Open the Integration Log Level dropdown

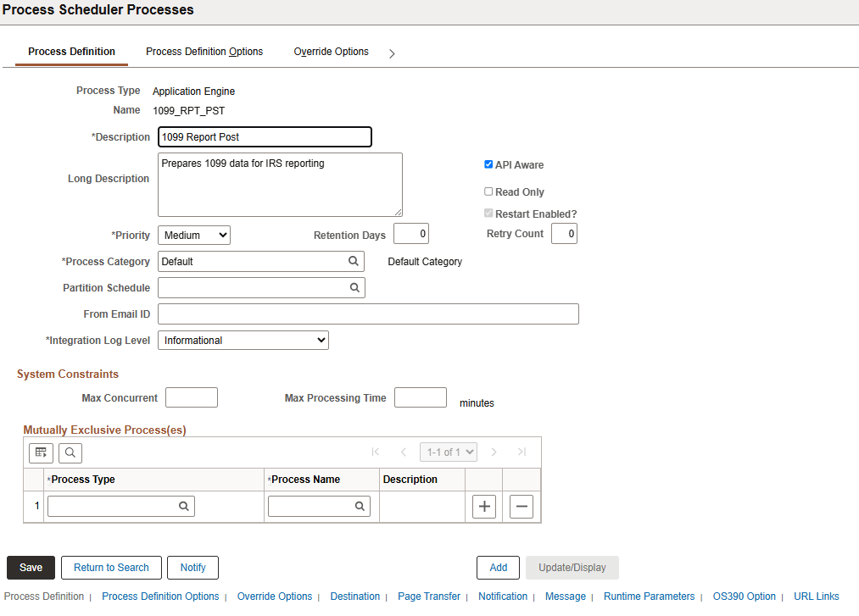coord(243,340)
